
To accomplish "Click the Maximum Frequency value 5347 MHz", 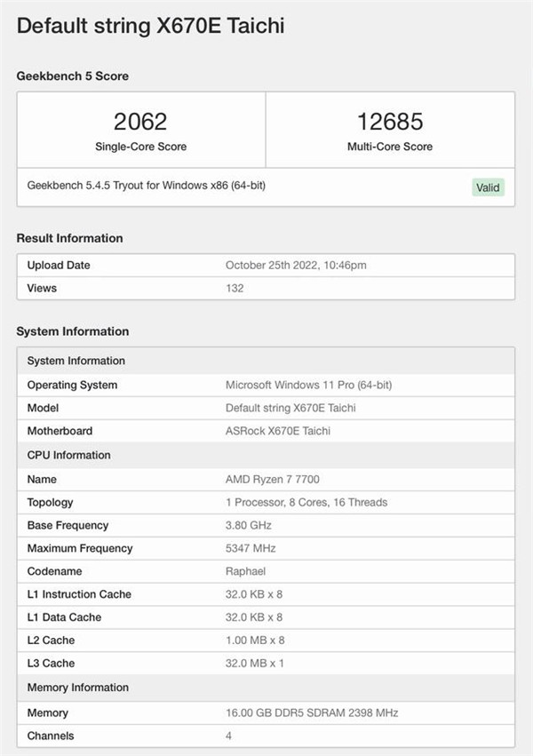I will point(251,549).
